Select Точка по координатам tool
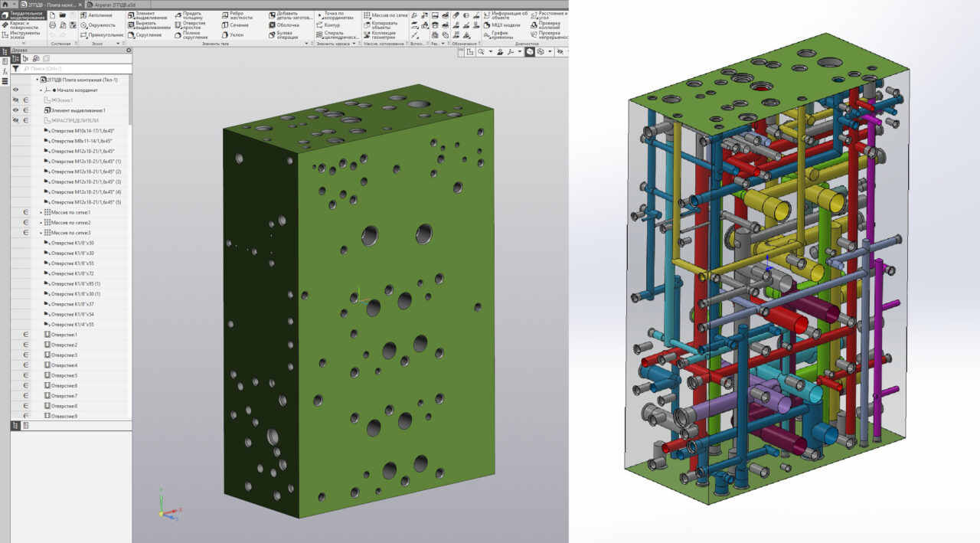980x543 pixels. (x=334, y=15)
